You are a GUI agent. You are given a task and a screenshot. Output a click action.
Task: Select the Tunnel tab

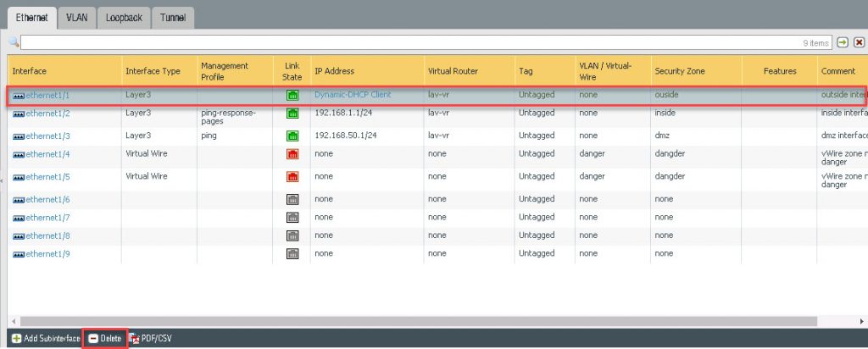tap(173, 17)
